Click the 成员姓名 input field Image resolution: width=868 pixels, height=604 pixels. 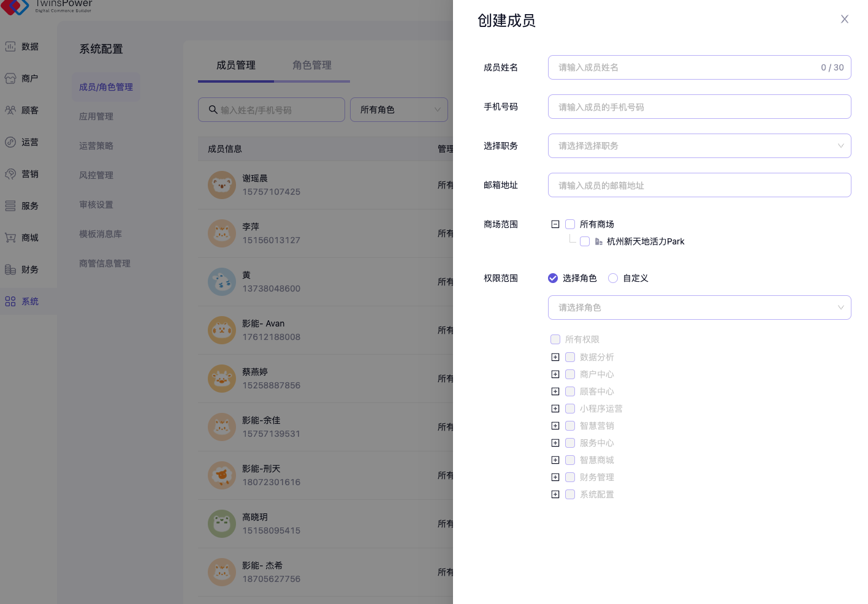tap(687, 67)
